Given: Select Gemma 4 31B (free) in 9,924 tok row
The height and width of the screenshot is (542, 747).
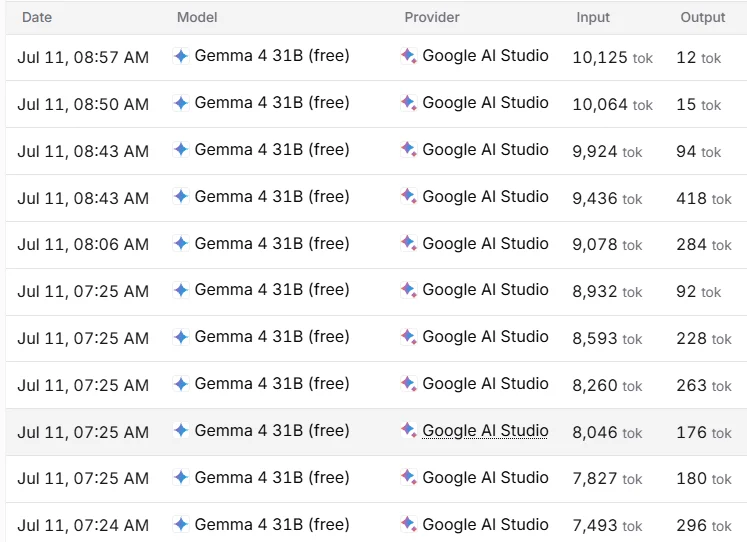Looking at the screenshot, I should (272, 150).
